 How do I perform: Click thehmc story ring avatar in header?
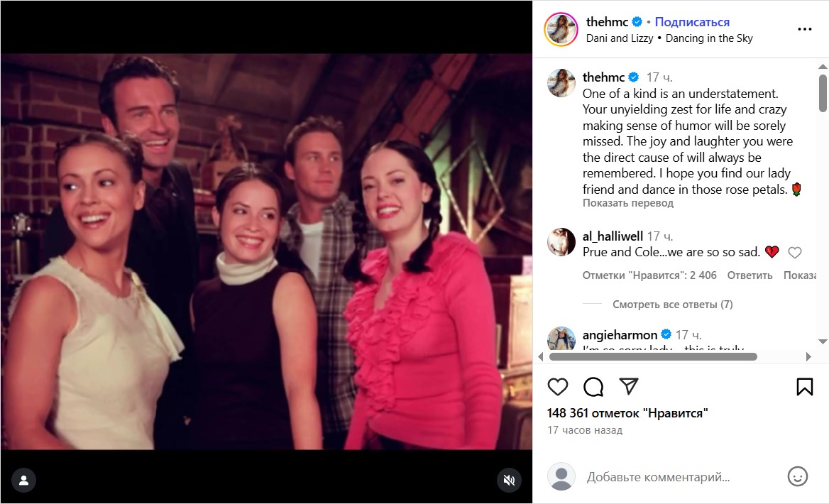[x=561, y=30]
